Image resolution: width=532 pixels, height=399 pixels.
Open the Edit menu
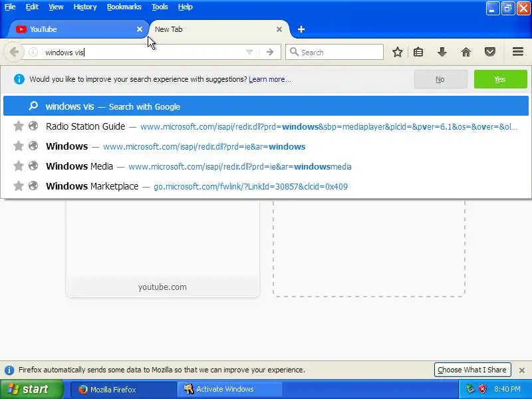pyautogui.click(x=32, y=7)
